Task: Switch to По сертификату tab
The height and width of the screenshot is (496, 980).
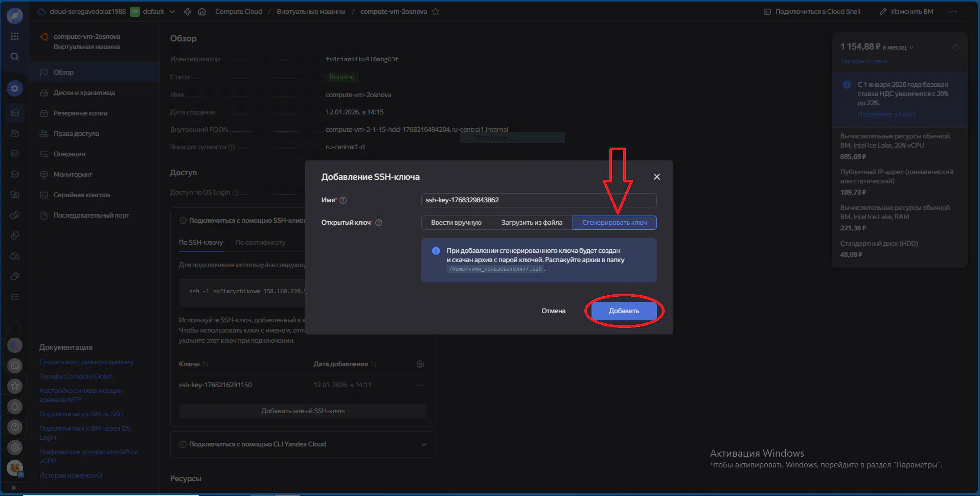Action: coord(260,243)
